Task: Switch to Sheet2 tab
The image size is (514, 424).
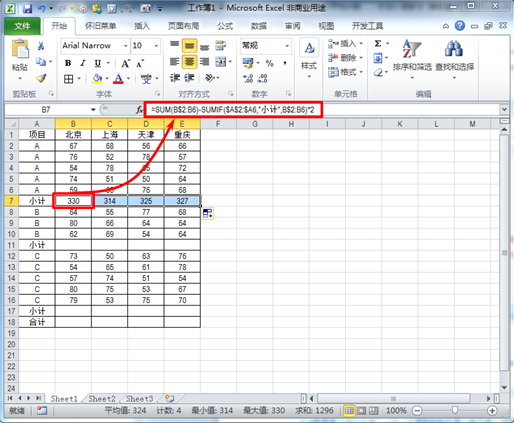Action: tap(102, 399)
